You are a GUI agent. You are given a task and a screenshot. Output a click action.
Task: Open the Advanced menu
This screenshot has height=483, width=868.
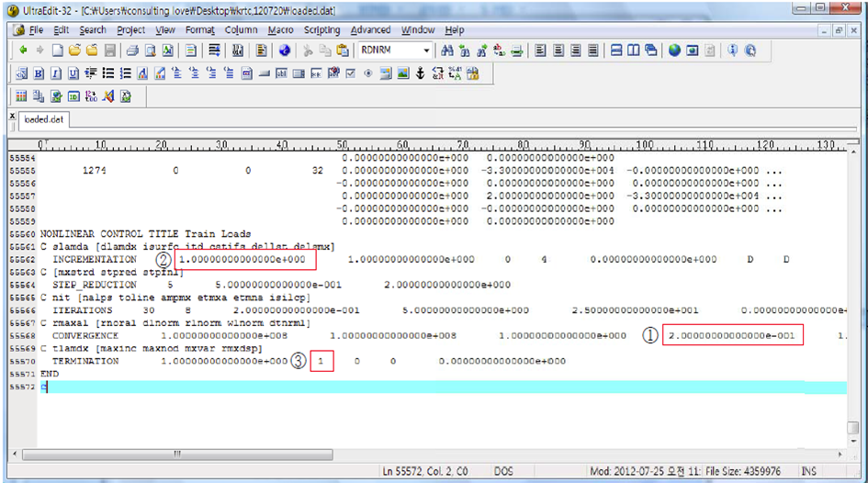coord(370,30)
